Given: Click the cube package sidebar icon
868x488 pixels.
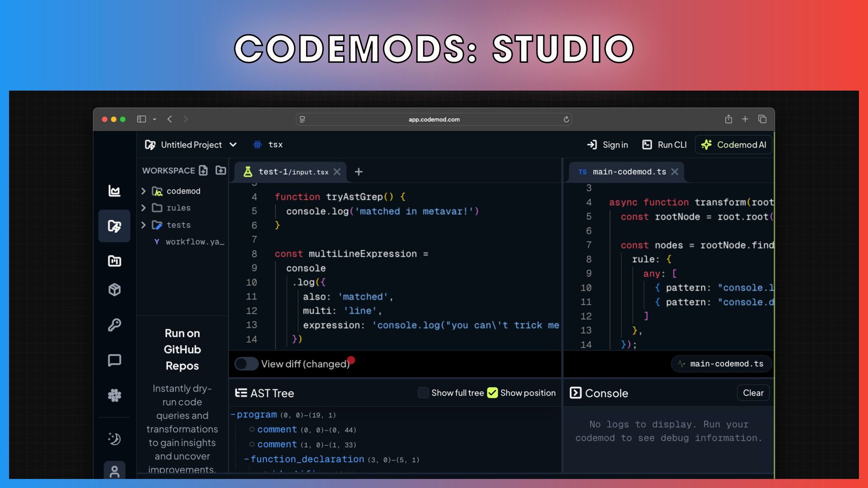Looking at the screenshot, I should click(x=114, y=290).
